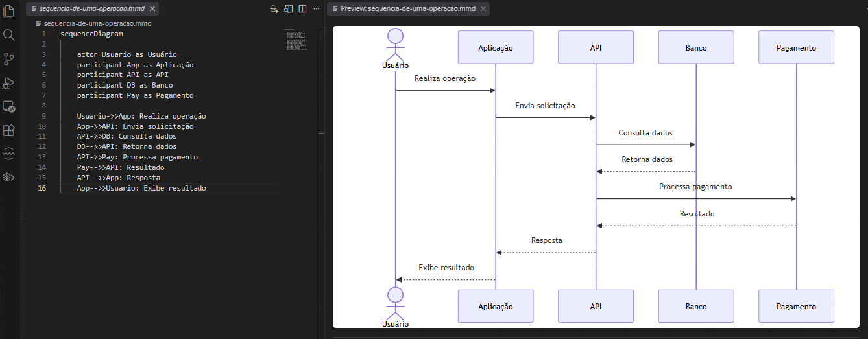This screenshot has width=868, height=339.
Task: Click the top Pagamento participant box in preview
Action: click(796, 47)
